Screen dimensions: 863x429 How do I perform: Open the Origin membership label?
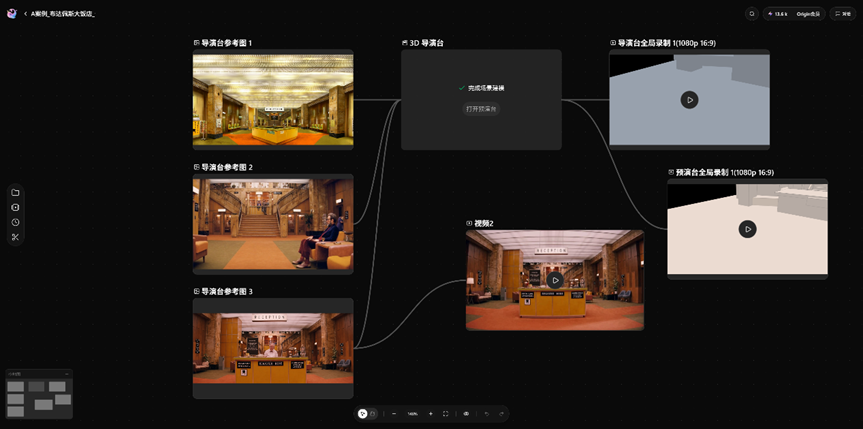pos(808,14)
